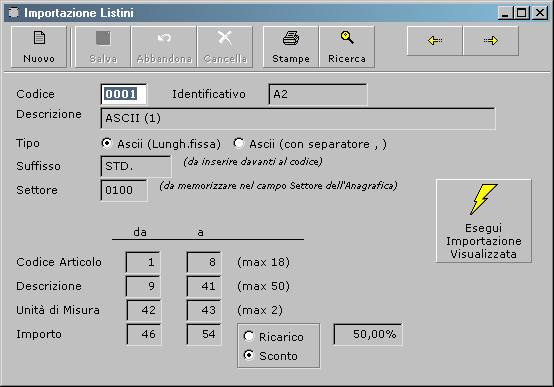Click the Descrizione field ASCII (1)
This screenshot has width=554, height=387.
[298, 118]
